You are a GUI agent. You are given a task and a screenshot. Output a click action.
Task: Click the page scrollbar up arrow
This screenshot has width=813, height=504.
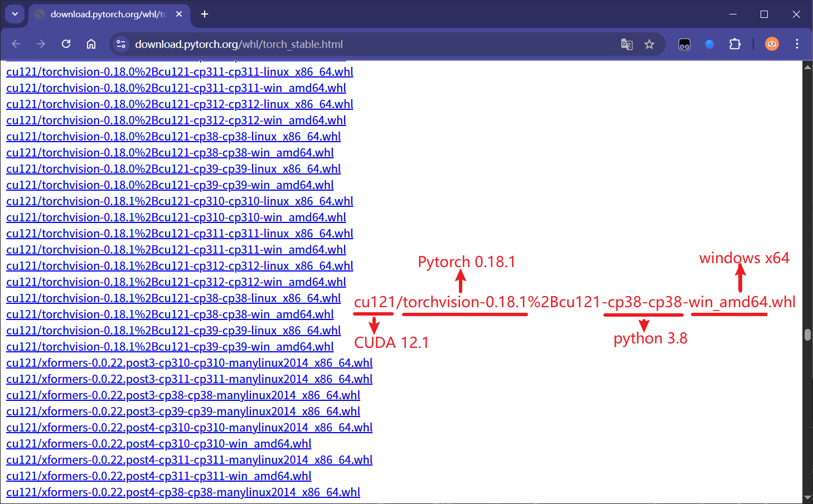807,66
